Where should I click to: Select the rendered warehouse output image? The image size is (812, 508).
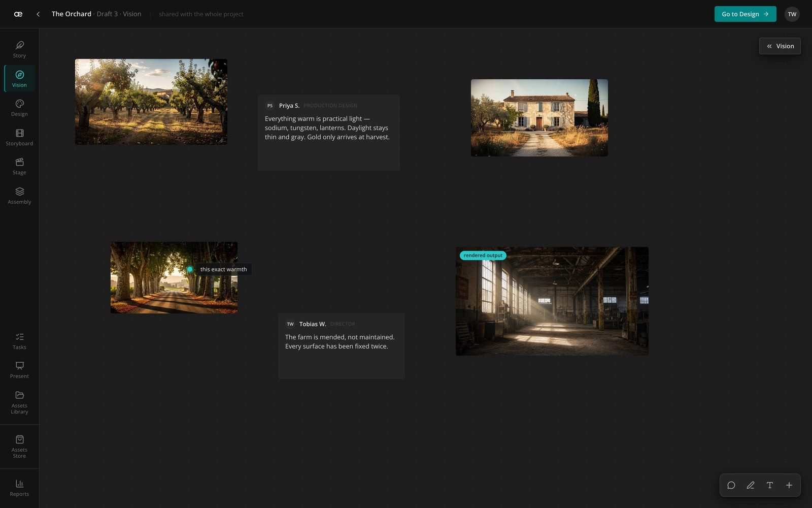[552, 301]
